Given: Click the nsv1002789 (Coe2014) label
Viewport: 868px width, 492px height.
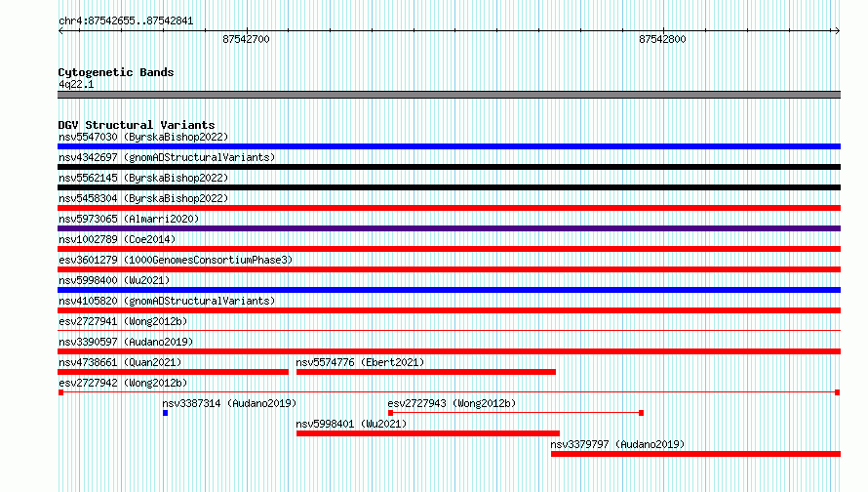Looking at the screenshot, I should point(117,239).
